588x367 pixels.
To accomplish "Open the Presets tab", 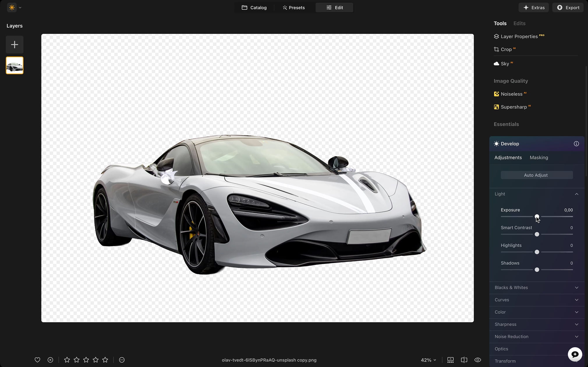I will 293,8.
